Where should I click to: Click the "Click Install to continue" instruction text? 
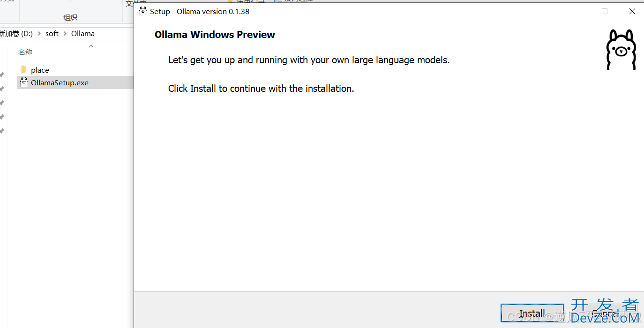click(261, 89)
